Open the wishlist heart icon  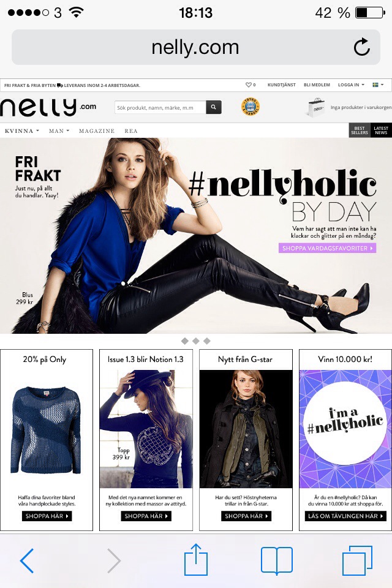(248, 85)
